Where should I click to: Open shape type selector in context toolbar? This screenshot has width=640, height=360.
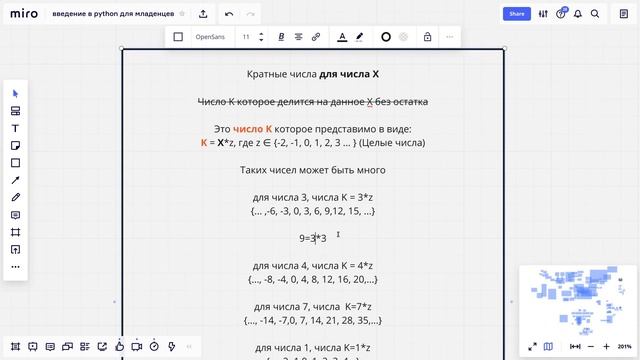click(178, 37)
